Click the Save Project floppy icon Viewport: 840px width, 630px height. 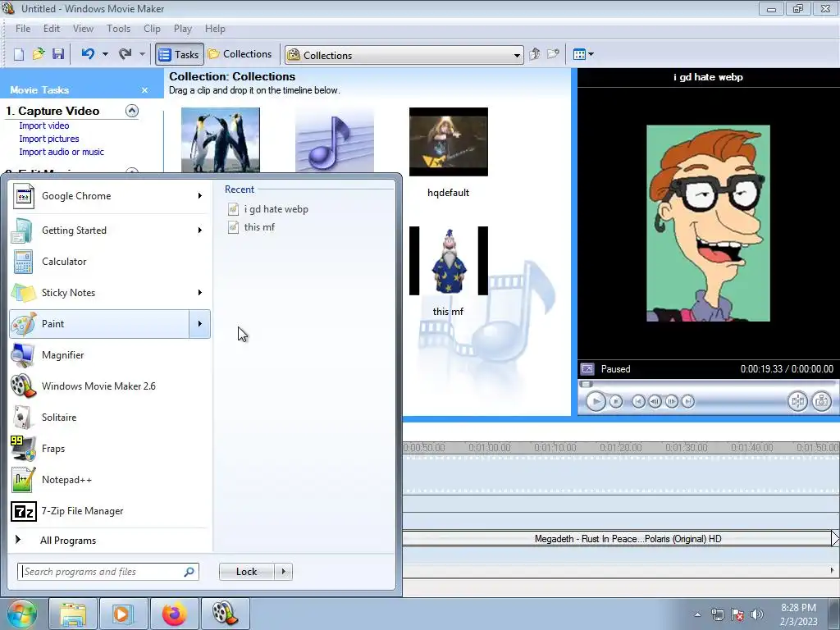pyautogui.click(x=58, y=54)
